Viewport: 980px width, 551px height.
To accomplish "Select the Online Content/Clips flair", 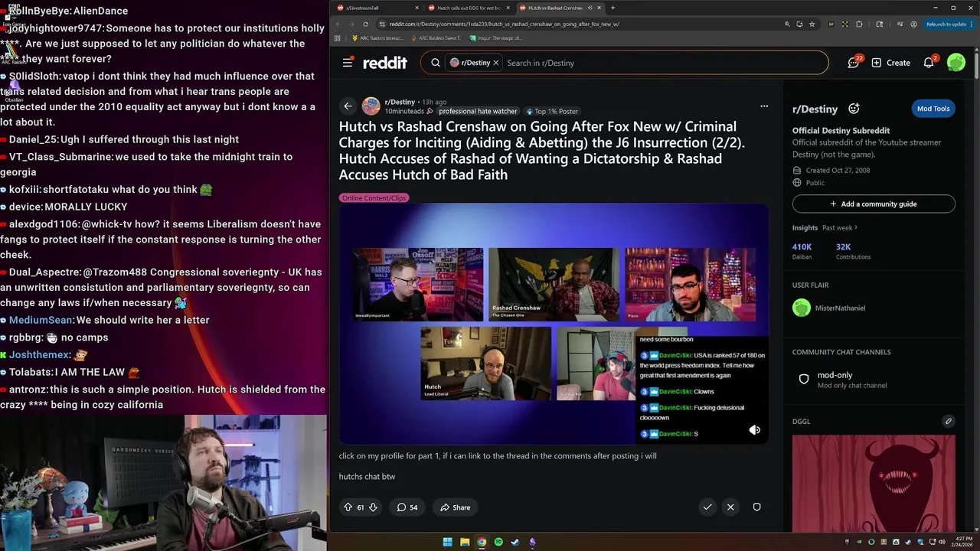I will 374,197.
